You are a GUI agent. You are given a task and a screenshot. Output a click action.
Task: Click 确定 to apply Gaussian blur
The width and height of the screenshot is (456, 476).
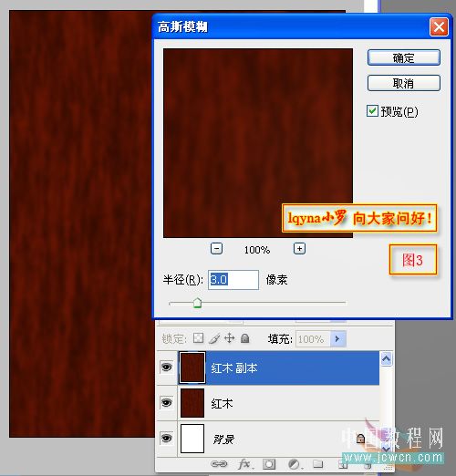403,57
